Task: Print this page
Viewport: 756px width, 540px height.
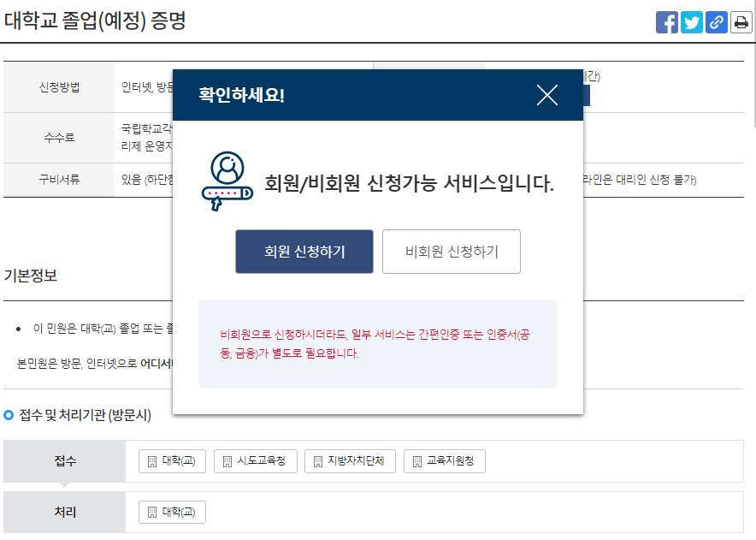Action: pos(741,22)
